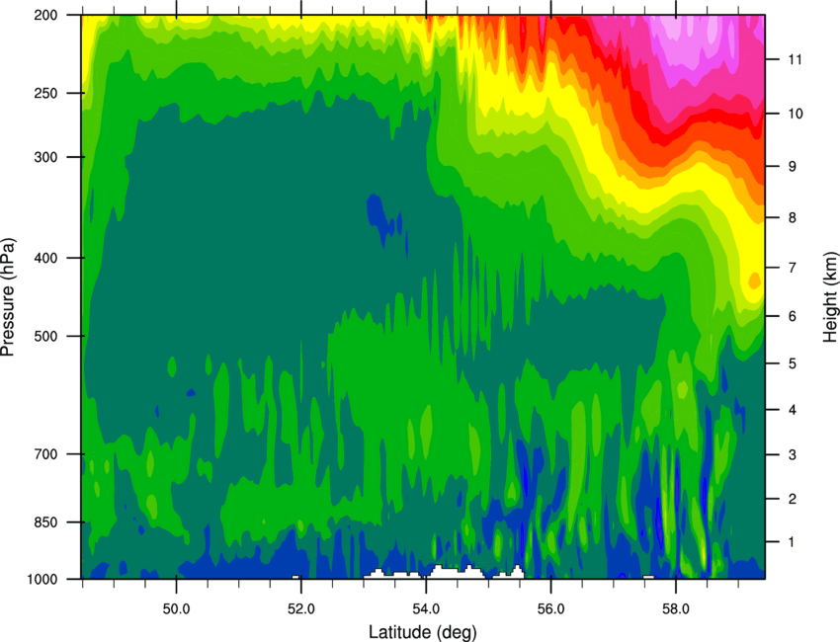
Task: Click the 10 km height tick label
Action: tap(796, 114)
